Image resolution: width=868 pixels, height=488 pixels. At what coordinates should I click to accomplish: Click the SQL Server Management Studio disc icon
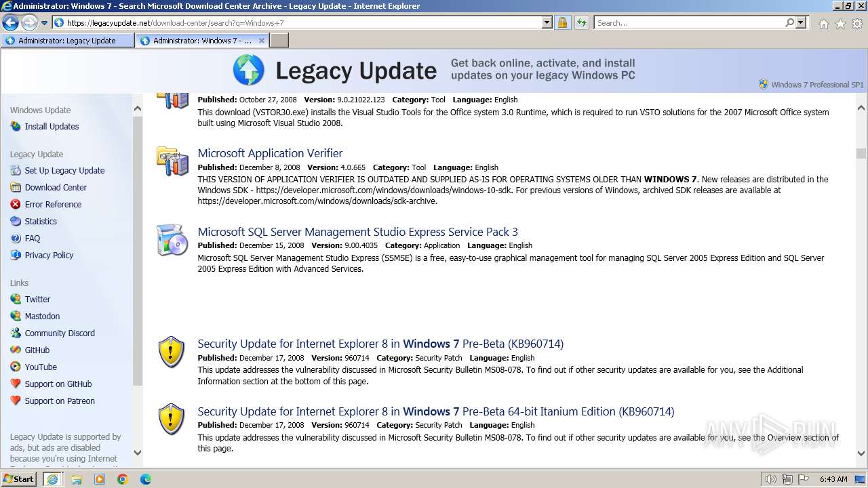coord(172,240)
